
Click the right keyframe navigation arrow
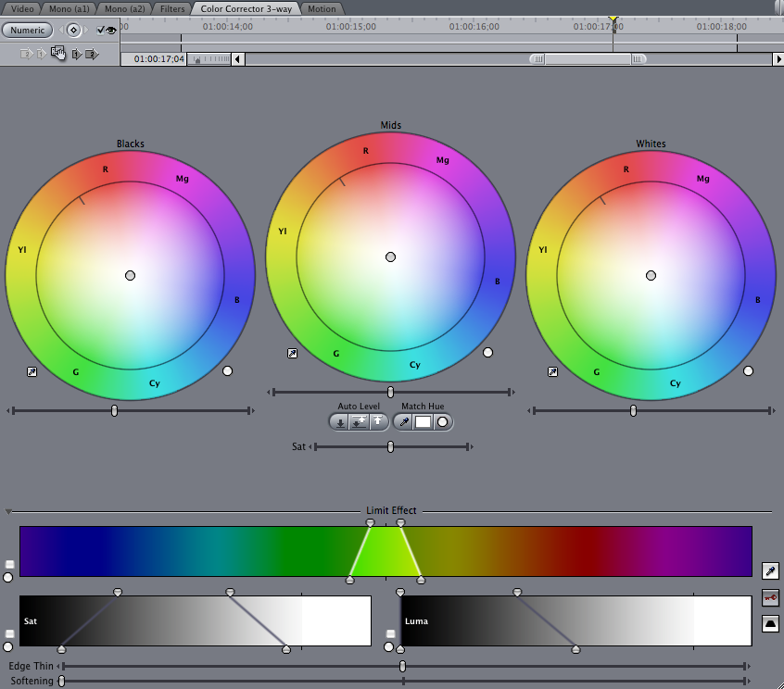tap(85, 30)
